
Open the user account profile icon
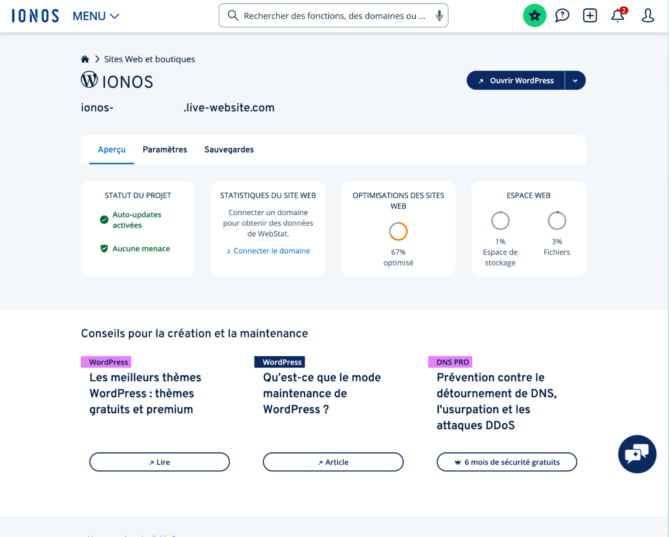point(648,16)
